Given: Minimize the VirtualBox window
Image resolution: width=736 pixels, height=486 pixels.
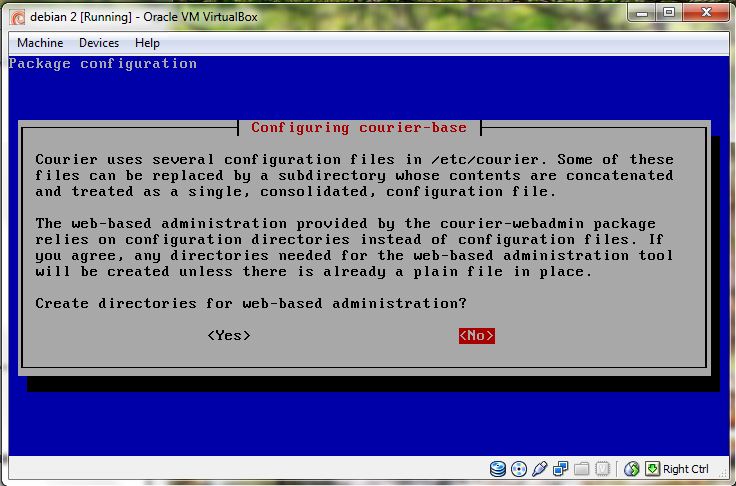Looking at the screenshot, I should pyautogui.click(x=642, y=14).
